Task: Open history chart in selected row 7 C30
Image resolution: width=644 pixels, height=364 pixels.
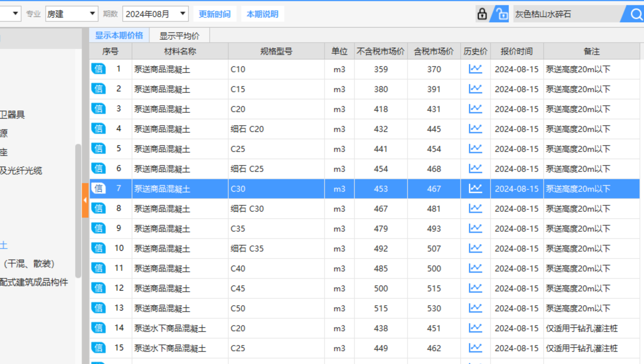Action: pyautogui.click(x=475, y=189)
